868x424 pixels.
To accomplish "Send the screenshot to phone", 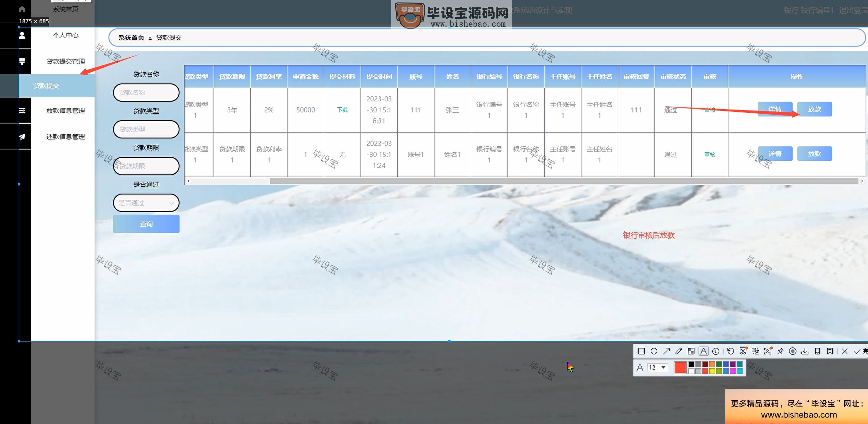I will click(x=817, y=351).
